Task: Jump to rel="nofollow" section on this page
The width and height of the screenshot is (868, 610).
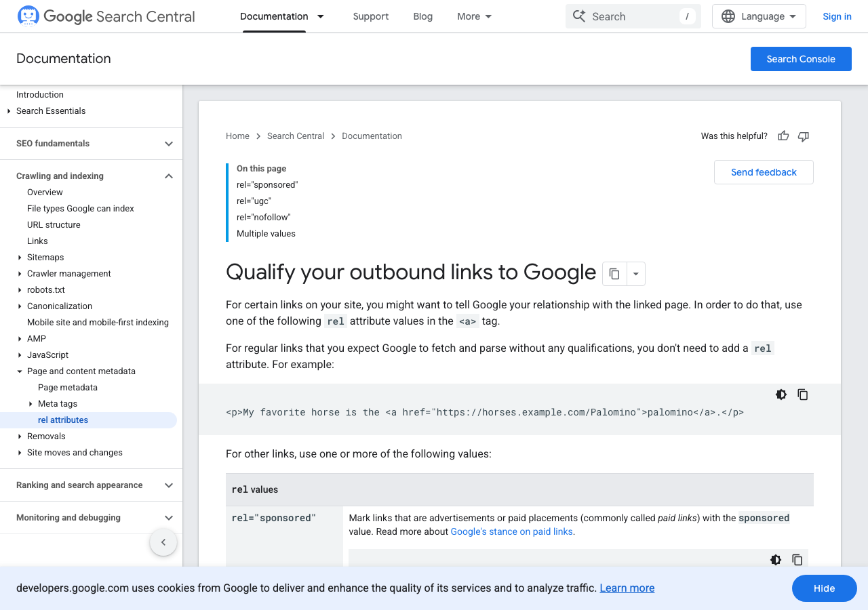Action: tap(264, 218)
